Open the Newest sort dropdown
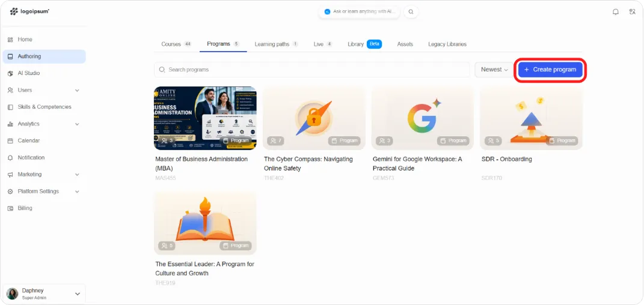This screenshot has width=644, height=305. 494,70
